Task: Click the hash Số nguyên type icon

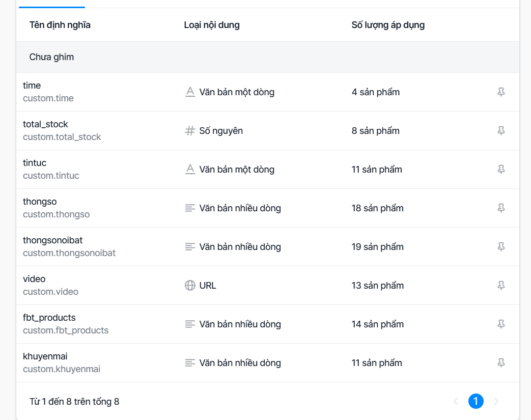Action: 190,130
